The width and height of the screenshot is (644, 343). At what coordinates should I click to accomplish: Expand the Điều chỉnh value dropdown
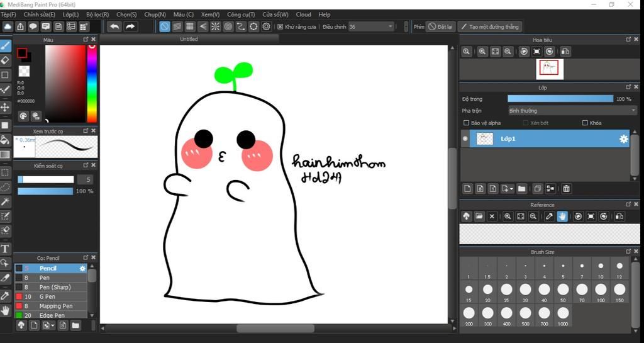coord(391,26)
